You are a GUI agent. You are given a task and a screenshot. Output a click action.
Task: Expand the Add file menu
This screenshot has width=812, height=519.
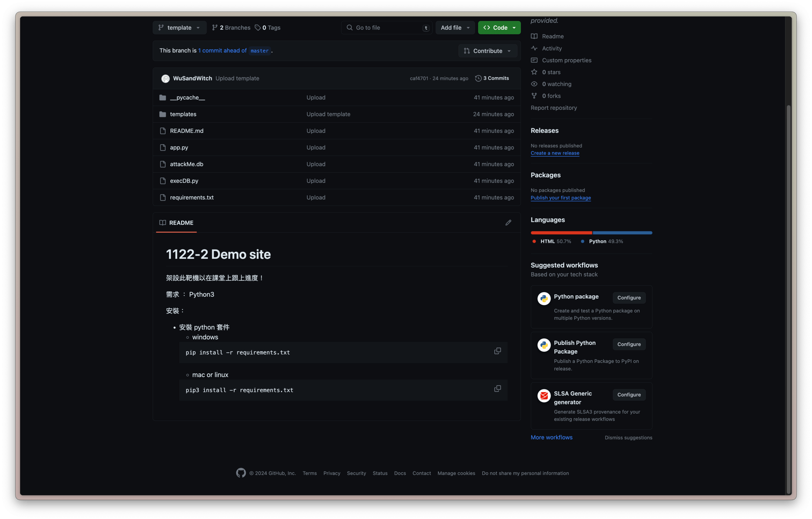point(455,28)
